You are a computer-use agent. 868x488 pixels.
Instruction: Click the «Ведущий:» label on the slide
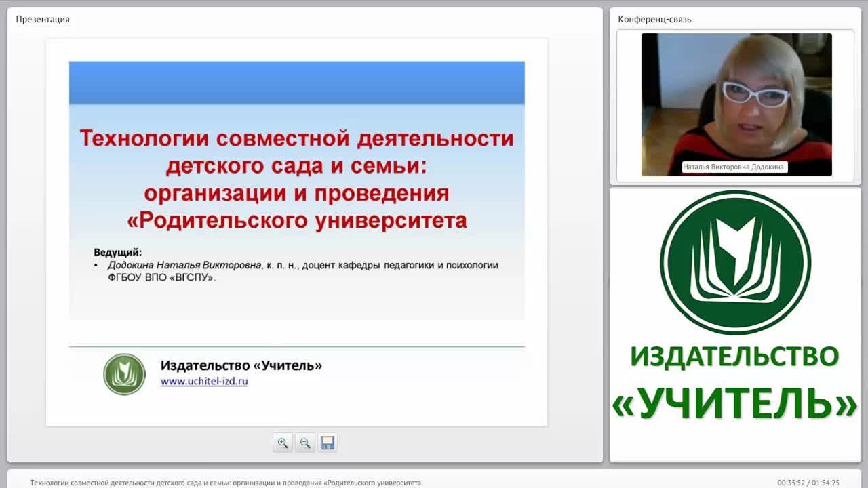[117, 252]
